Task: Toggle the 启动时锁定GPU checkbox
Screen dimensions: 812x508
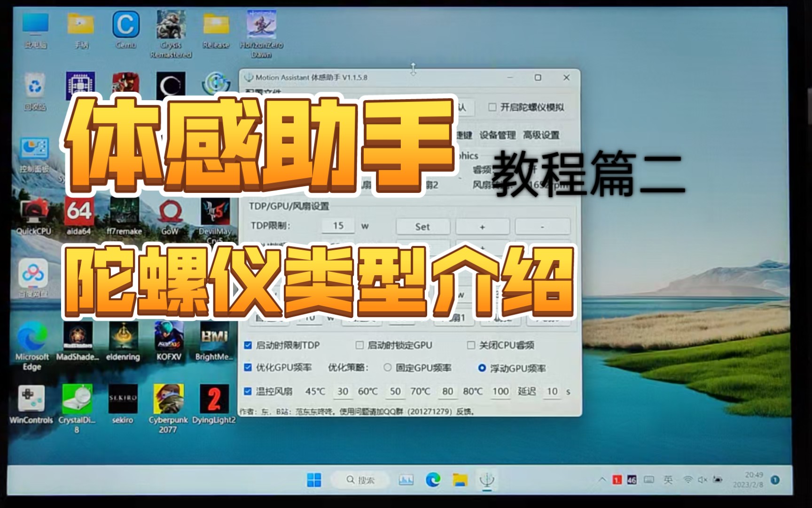Action: click(359, 345)
